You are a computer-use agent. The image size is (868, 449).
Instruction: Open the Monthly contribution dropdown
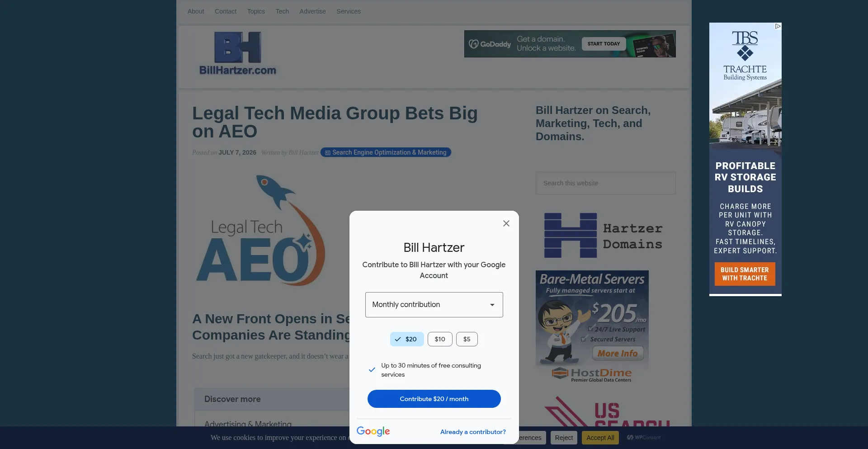[x=434, y=305]
